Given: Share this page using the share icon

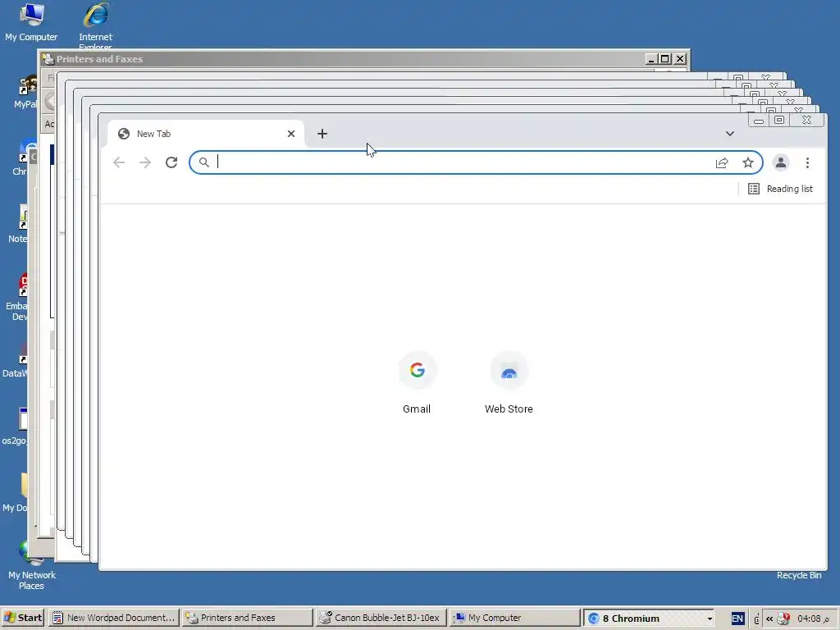Looking at the screenshot, I should (722, 163).
